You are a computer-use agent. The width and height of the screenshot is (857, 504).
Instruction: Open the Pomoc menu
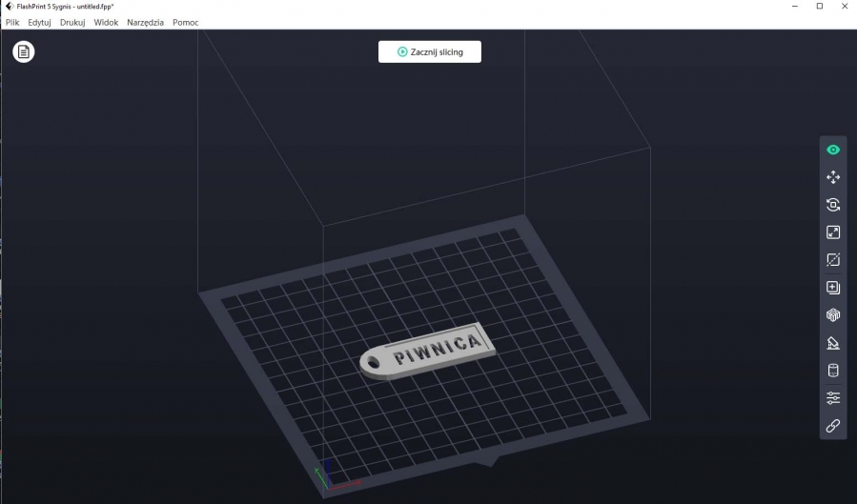(x=186, y=22)
